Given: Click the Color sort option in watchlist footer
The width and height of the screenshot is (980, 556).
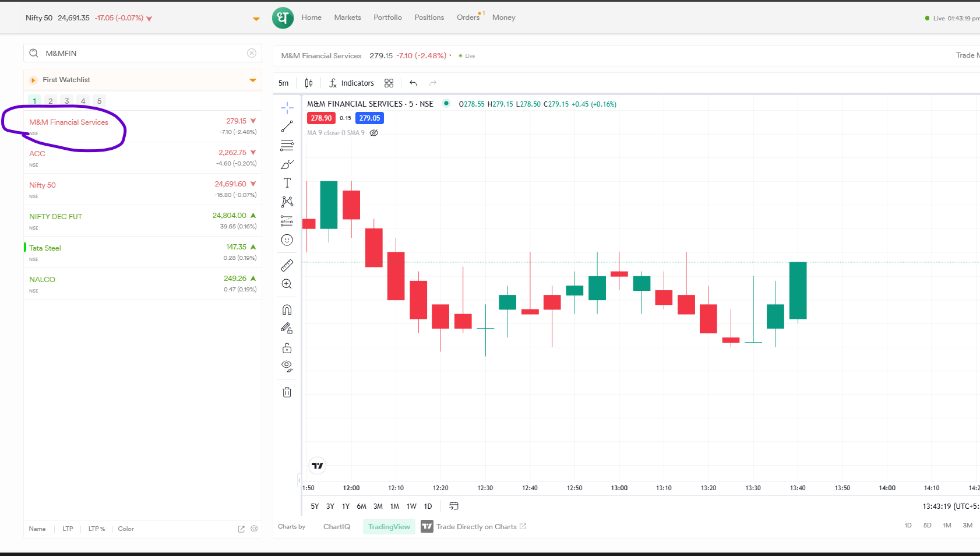Looking at the screenshot, I should click(x=126, y=529).
